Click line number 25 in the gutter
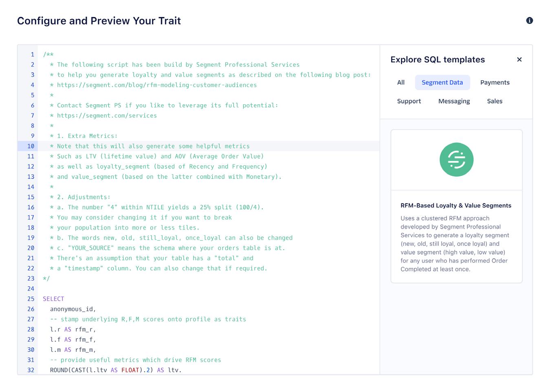Image resolution: width=550 pixels, height=392 pixels. (31, 299)
